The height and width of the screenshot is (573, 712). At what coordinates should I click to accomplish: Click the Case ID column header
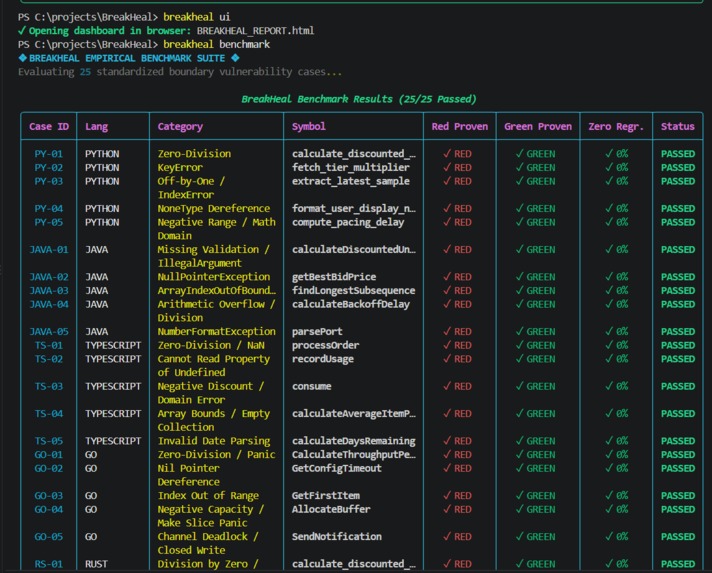click(49, 127)
